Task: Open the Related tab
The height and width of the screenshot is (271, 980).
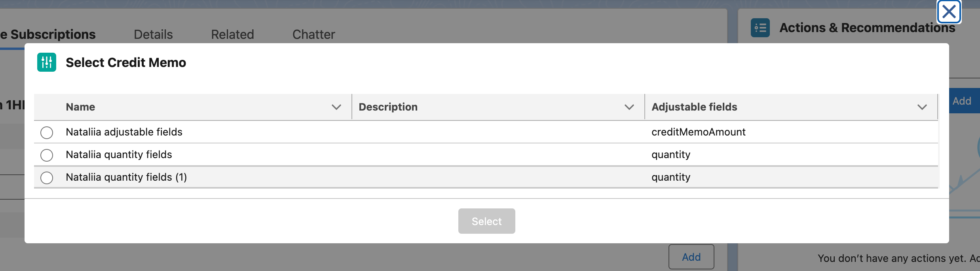Action: click(x=232, y=34)
